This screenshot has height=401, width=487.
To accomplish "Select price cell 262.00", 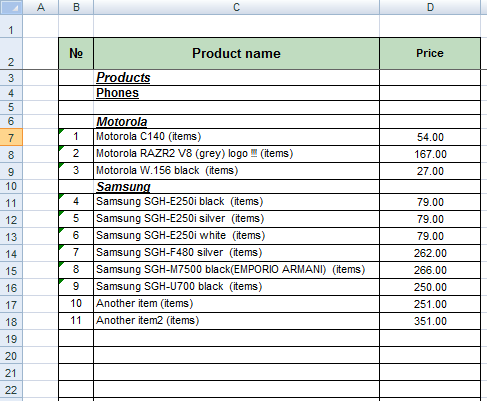I will point(430,253).
